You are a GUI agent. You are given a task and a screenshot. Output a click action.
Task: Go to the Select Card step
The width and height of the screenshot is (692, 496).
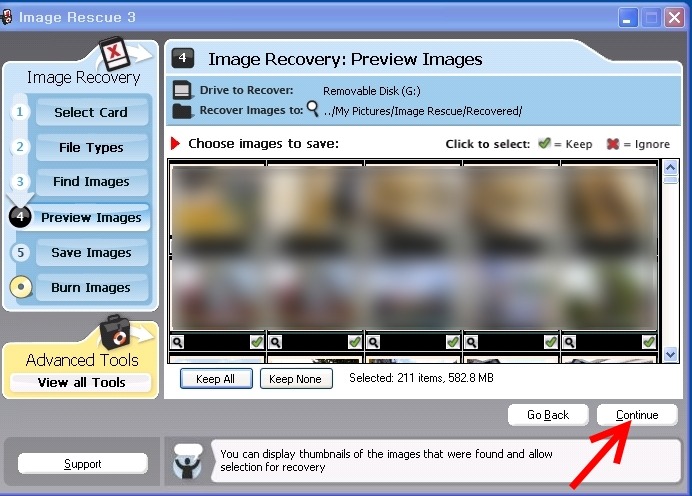91,112
